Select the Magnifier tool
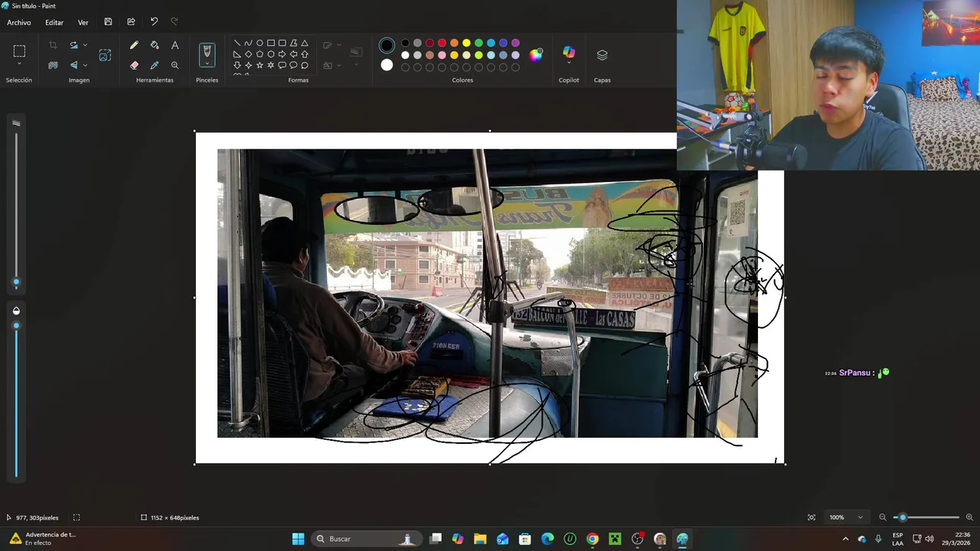 [x=175, y=65]
